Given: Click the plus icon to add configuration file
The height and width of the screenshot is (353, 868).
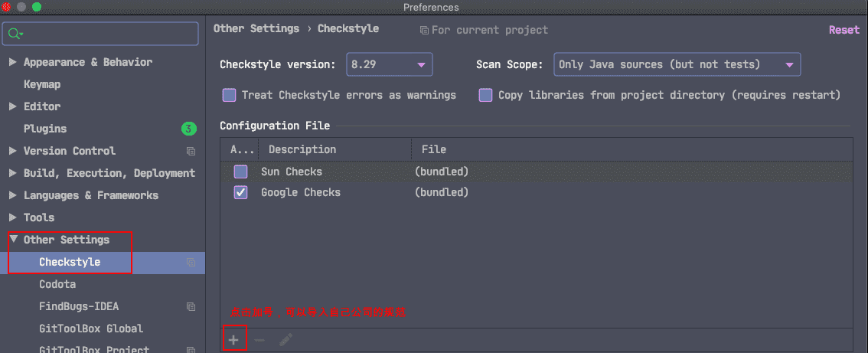Looking at the screenshot, I should click(233, 340).
